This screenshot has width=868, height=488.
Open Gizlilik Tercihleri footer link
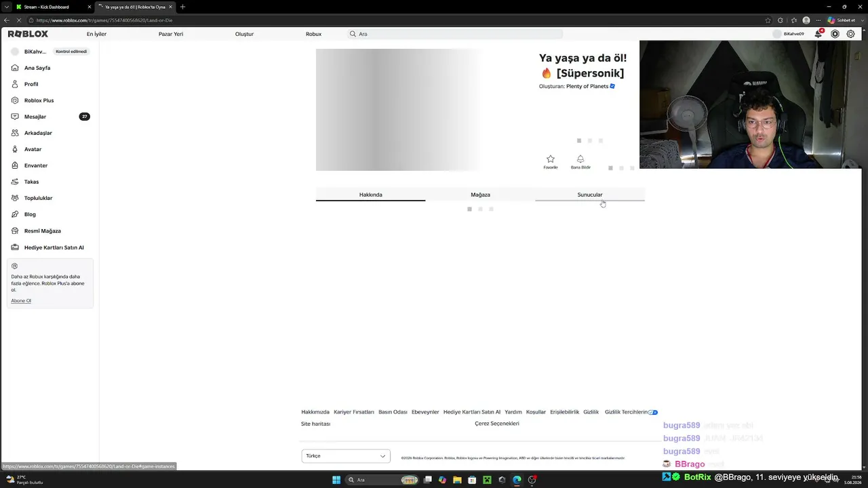(631, 412)
